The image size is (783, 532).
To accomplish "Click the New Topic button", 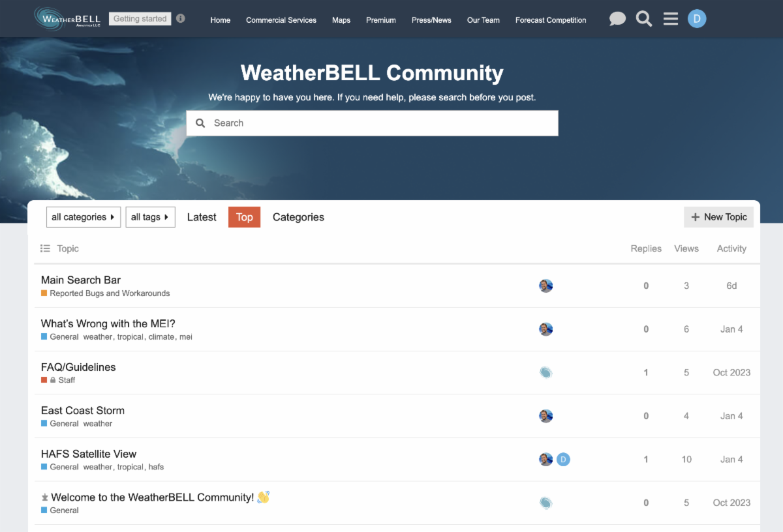I will [x=718, y=217].
